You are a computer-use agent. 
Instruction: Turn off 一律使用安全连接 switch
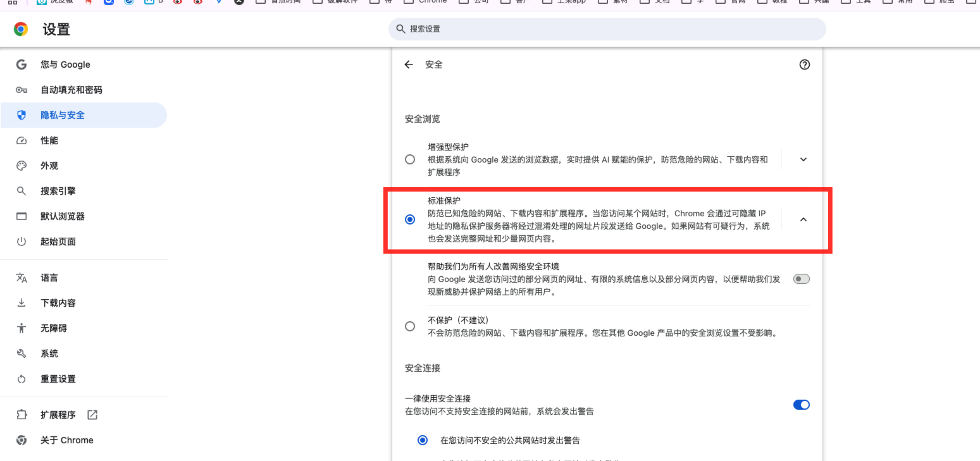point(802,405)
